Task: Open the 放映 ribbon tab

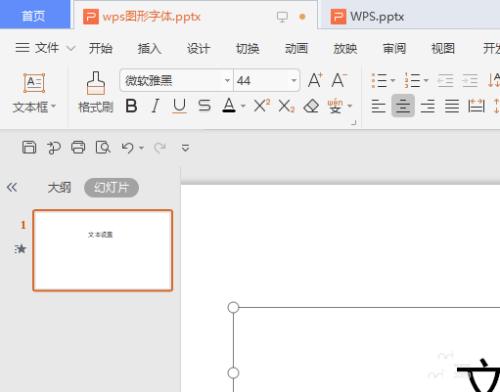Action: (345, 49)
